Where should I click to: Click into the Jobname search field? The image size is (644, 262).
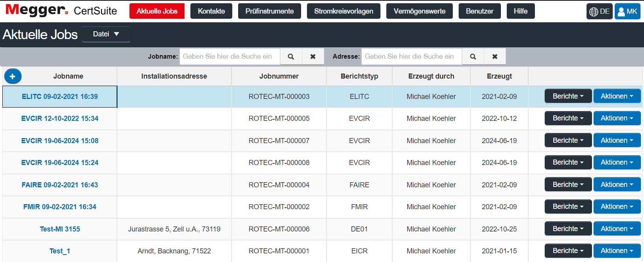coord(230,56)
